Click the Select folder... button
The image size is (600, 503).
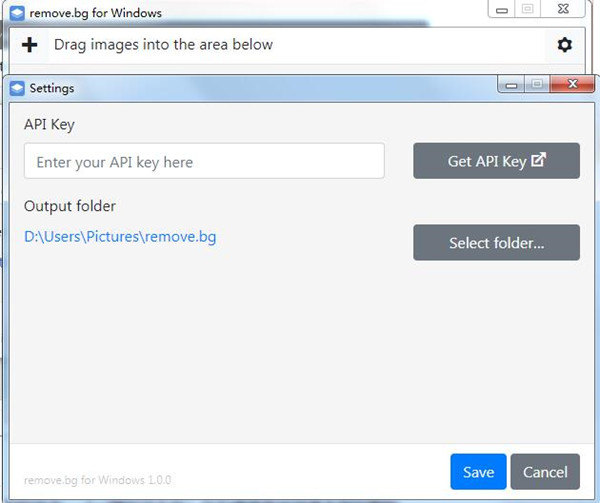pos(496,243)
